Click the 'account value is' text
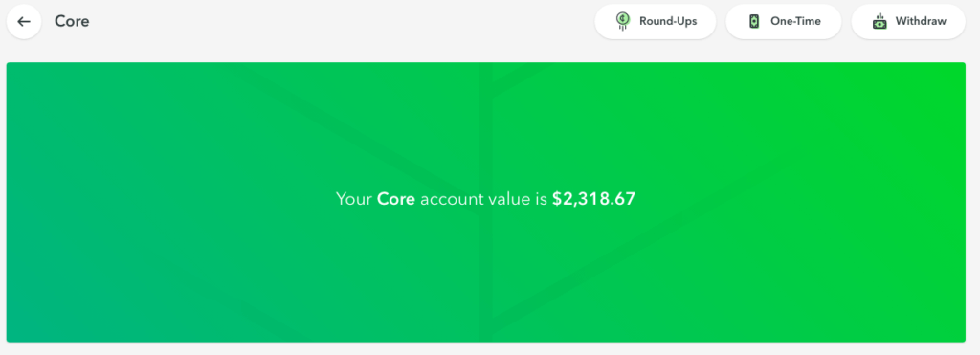This screenshot has height=355, width=980. click(483, 199)
